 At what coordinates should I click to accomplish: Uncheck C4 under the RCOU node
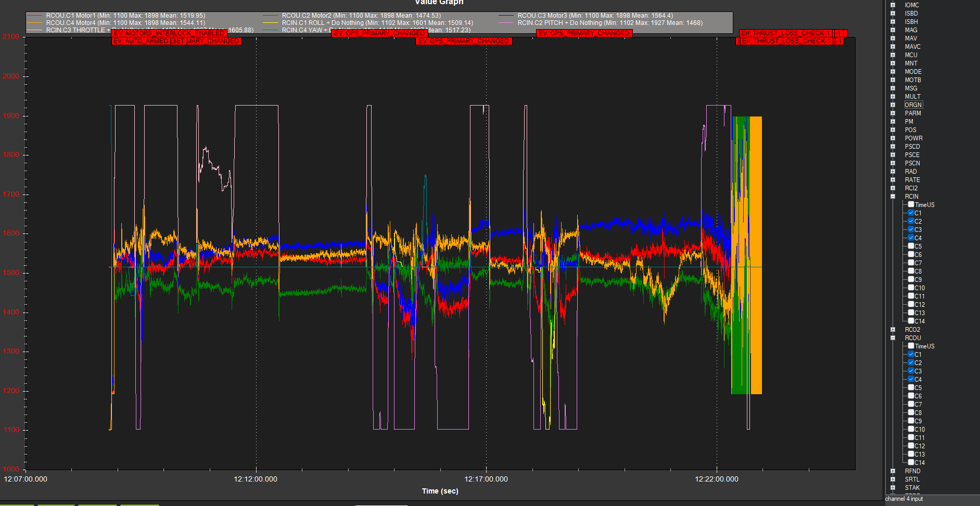pyautogui.click(x=911, y=379)
